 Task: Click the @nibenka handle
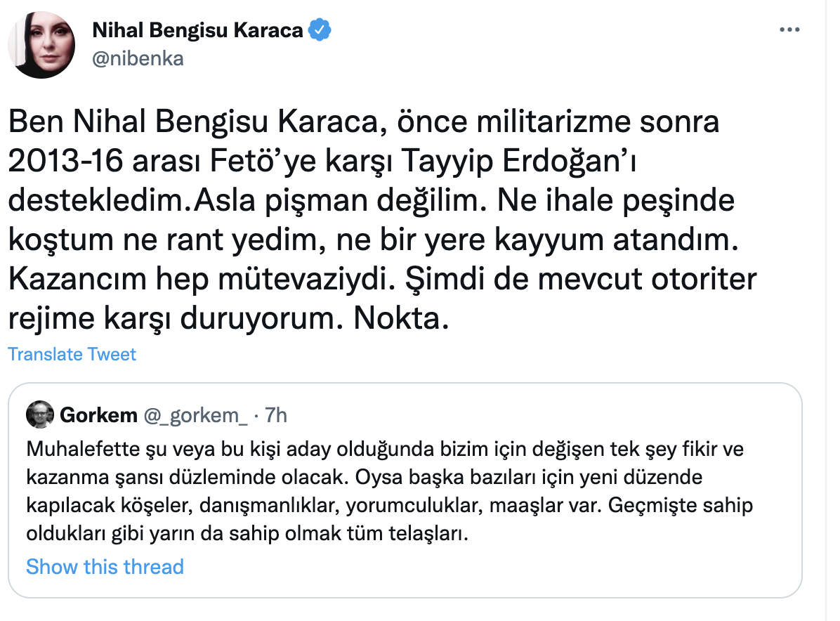coord(138,58)
